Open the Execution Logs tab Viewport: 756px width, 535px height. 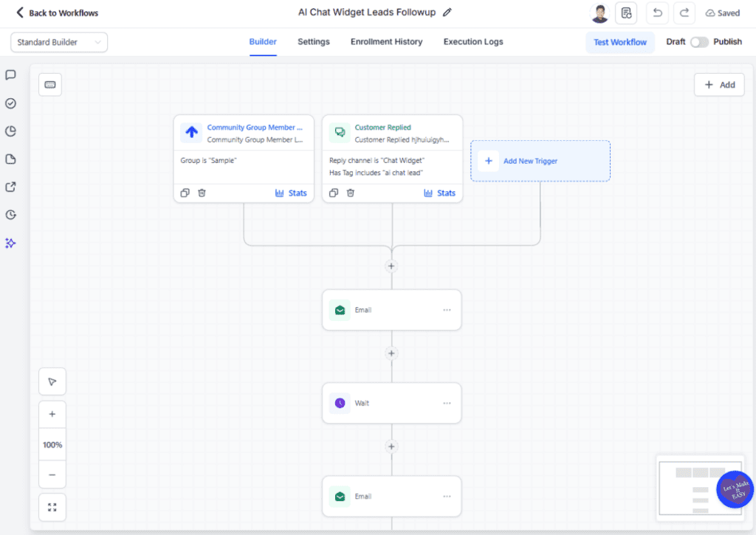[472, 42]
